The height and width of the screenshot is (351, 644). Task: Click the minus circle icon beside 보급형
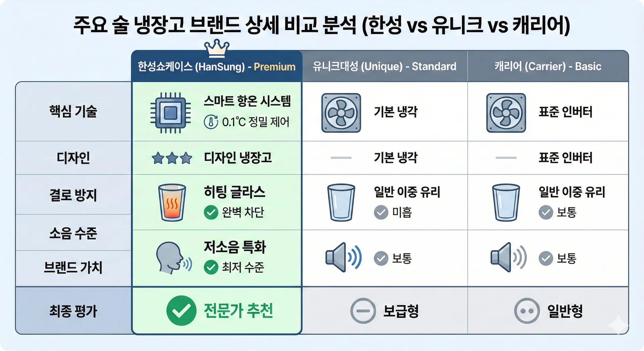(363, 311)
